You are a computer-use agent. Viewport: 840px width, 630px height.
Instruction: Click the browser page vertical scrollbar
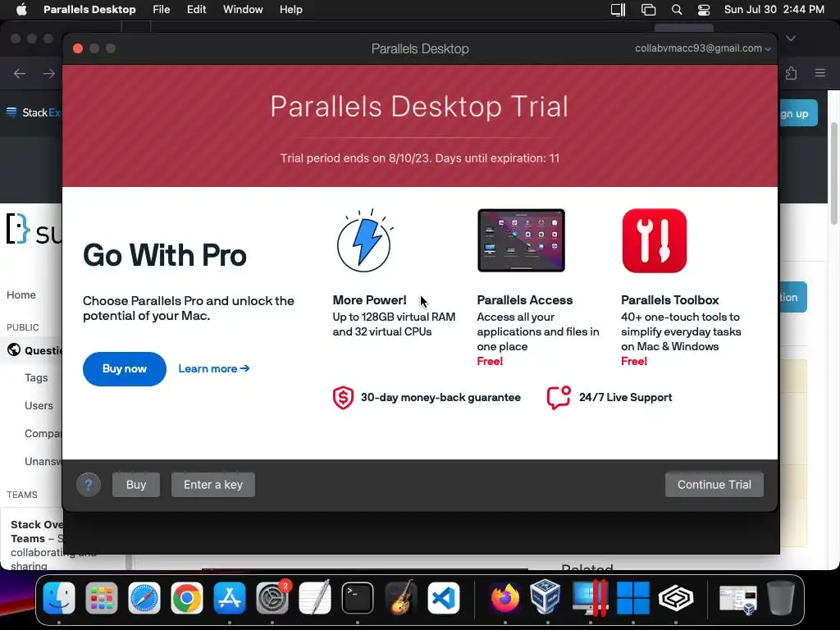[x=833, y=173]
